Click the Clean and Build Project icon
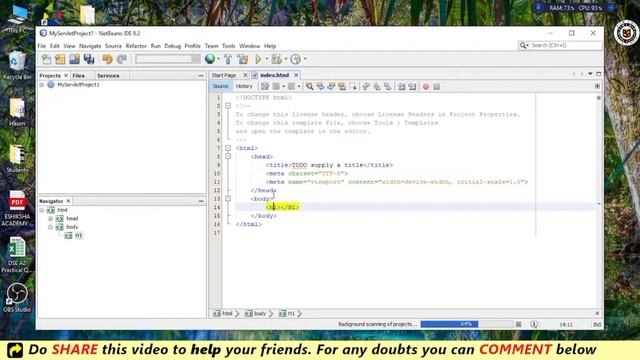Screen dimensions: 640x360 (x=242, y=60)
